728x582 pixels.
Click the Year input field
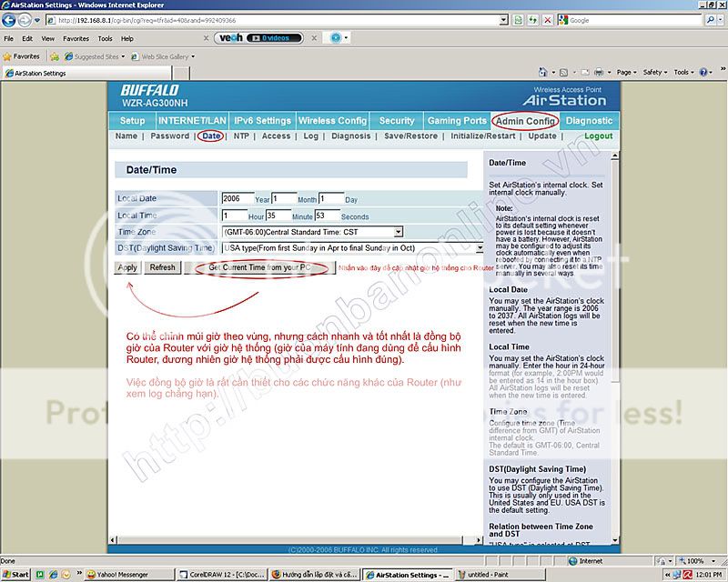pos(238,198)
